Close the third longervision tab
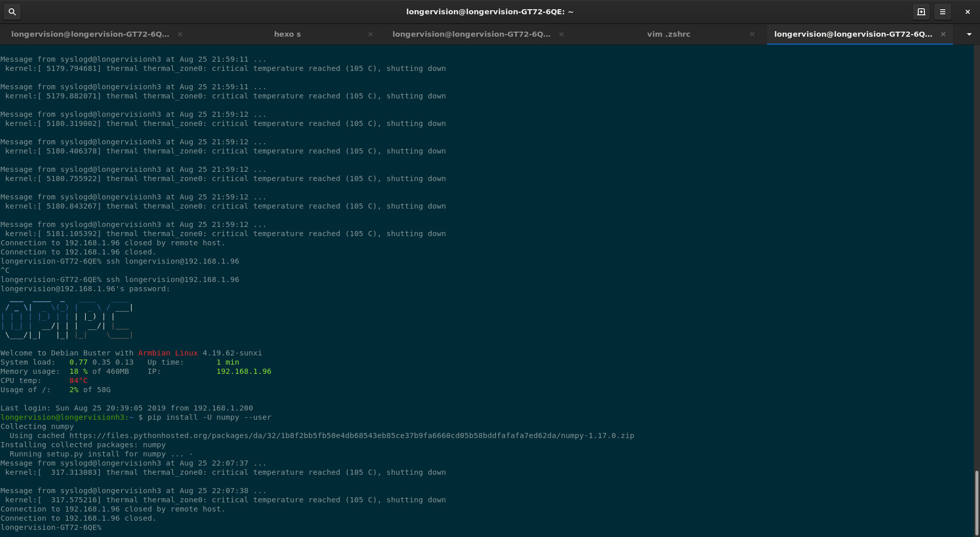Image resolution: width=980 pixels, height=537 pixels. pos(561,34)
